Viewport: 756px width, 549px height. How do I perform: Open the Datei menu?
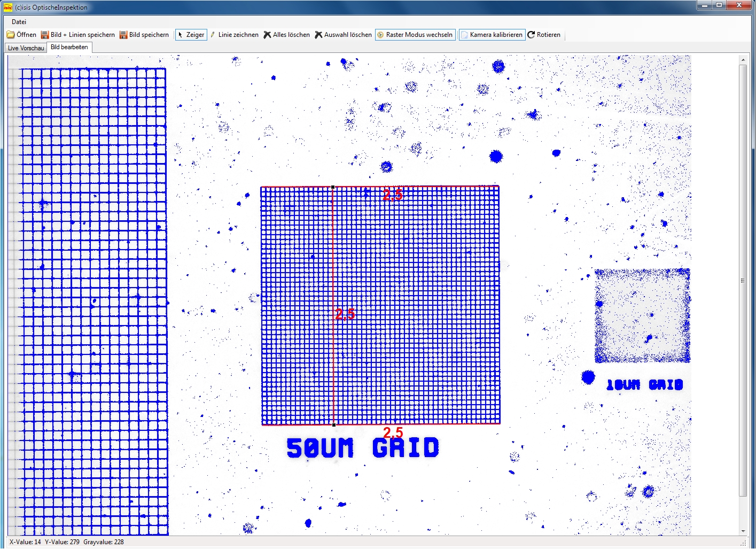point(19,22)
